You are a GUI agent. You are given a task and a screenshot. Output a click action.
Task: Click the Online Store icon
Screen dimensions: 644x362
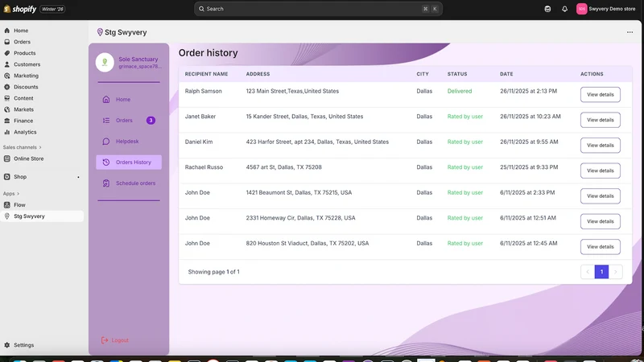click(7, 158)
